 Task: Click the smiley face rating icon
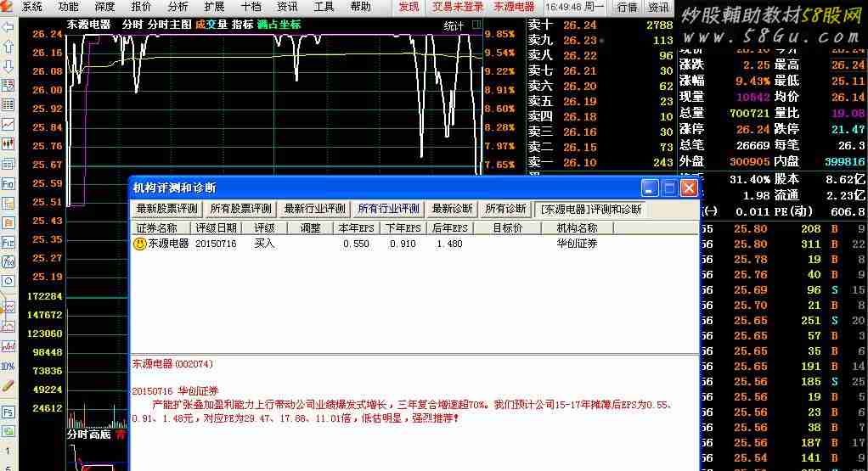pos(139,244)
